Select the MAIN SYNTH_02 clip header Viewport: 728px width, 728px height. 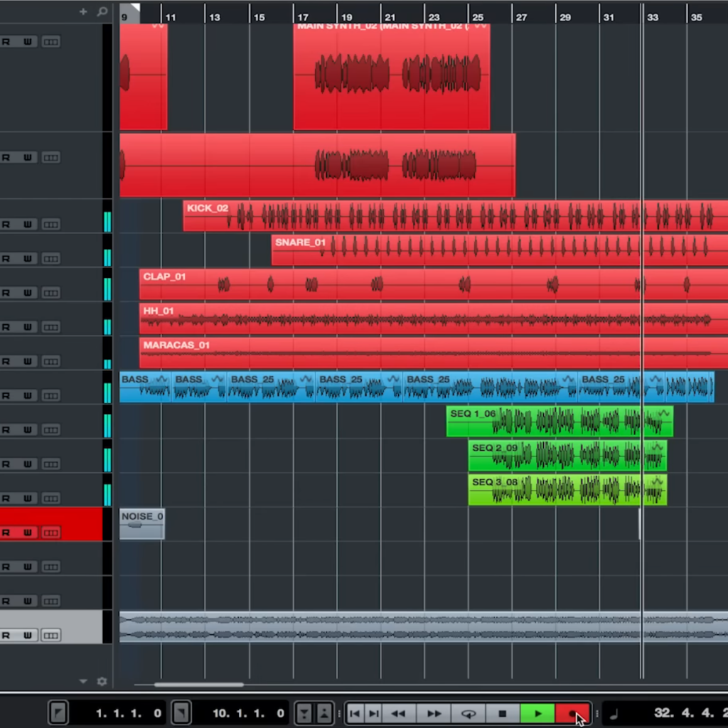334,26
